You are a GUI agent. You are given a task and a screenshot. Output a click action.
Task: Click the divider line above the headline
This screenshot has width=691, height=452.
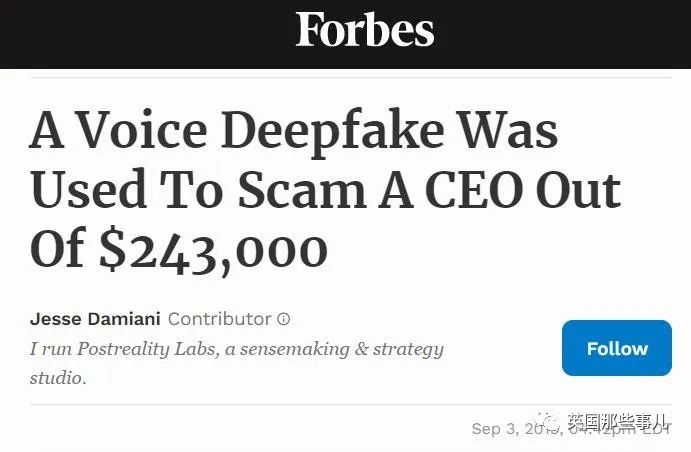pos(351,78)
